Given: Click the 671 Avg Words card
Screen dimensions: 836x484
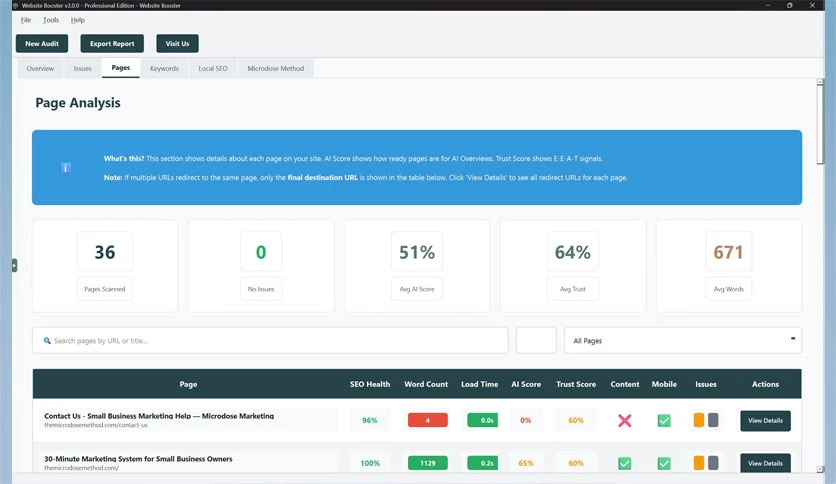Looking at the screenshot, I should 729,266.
